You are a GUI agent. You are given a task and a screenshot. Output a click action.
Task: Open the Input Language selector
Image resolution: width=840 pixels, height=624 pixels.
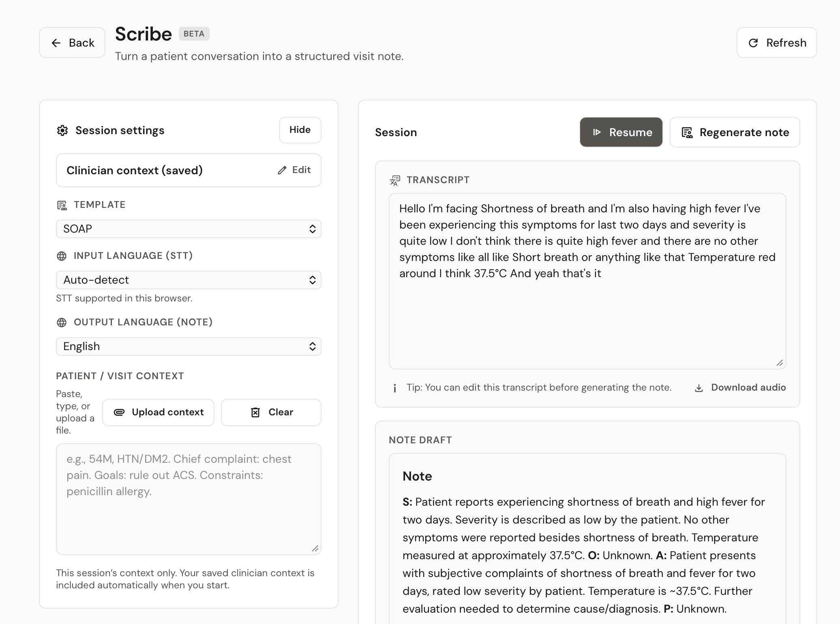click(x=189, y=280)
